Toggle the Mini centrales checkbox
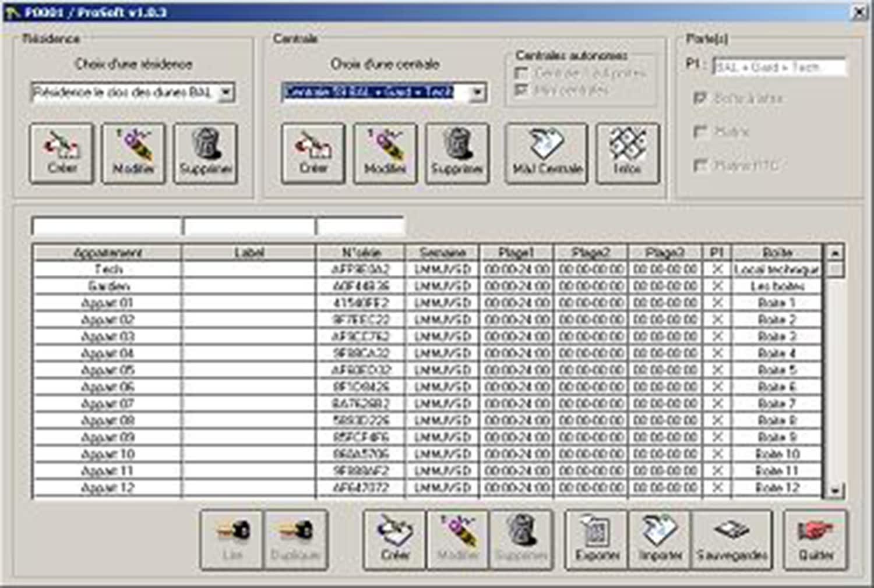Viewport: 874px width, 588px height. pos(521,90)
